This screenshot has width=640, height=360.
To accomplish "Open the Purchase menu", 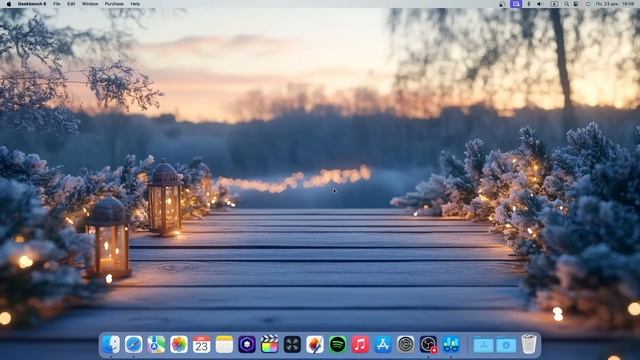I will [114, 4].
